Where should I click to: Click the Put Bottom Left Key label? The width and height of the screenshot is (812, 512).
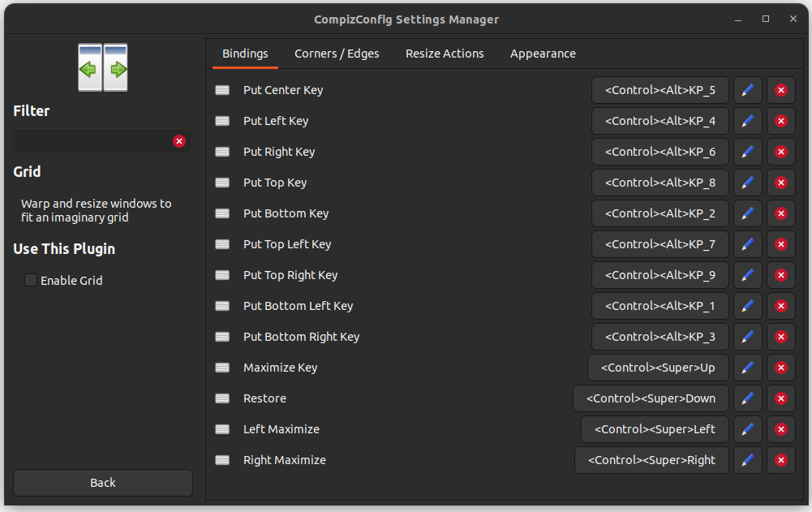pos(299,306)
